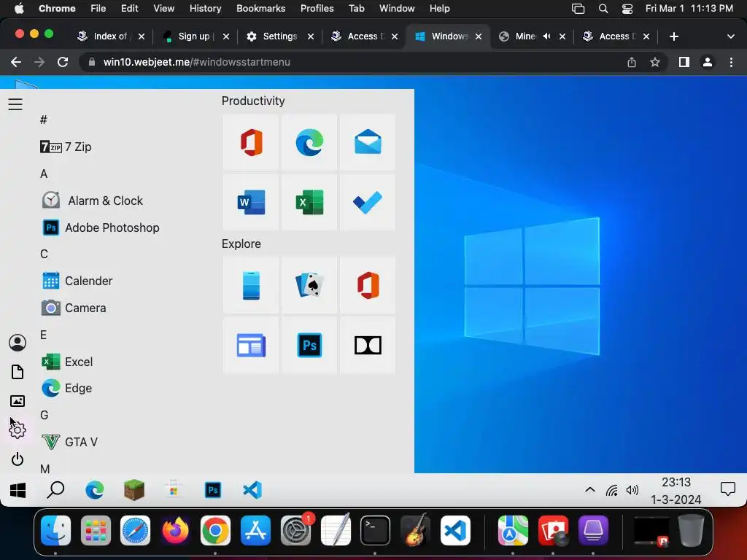Open the To Do checkmark tile
This screenshot has width=747, height=560.
click(368, 202)
